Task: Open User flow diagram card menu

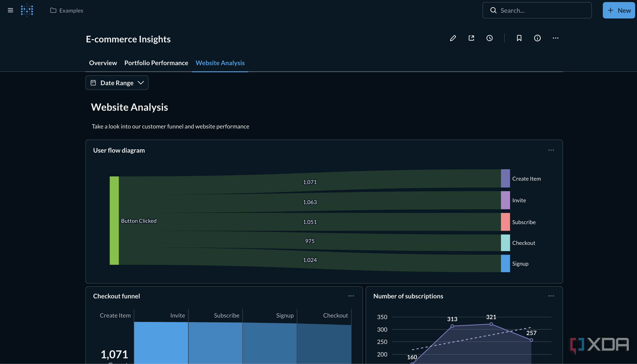Action: (551, 150)
